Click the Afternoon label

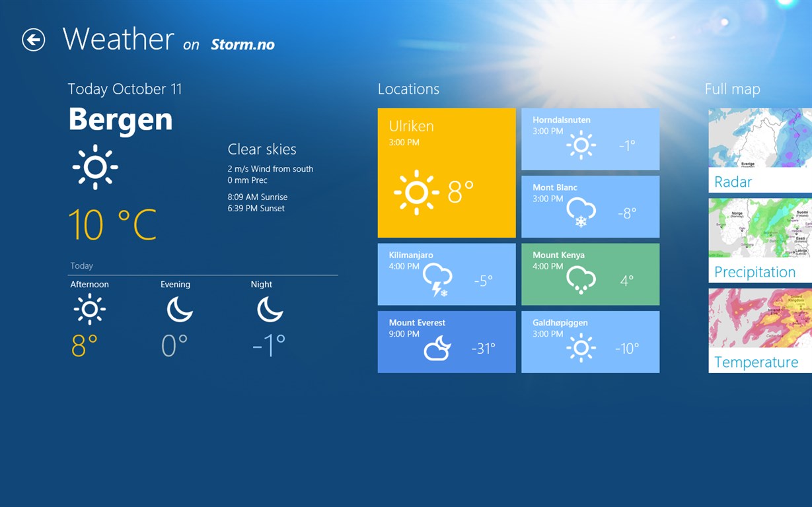(x=90, y=285)
